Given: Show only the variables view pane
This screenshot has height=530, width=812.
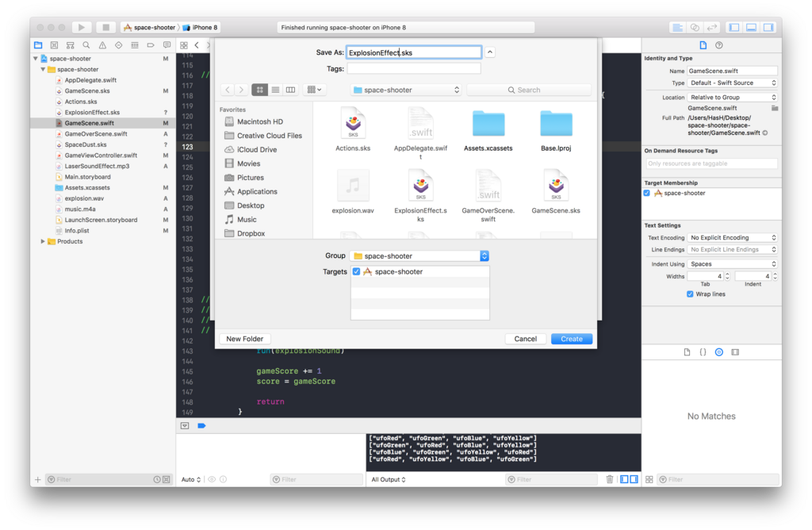Looking at the screenshot, I should coord(625,479).
